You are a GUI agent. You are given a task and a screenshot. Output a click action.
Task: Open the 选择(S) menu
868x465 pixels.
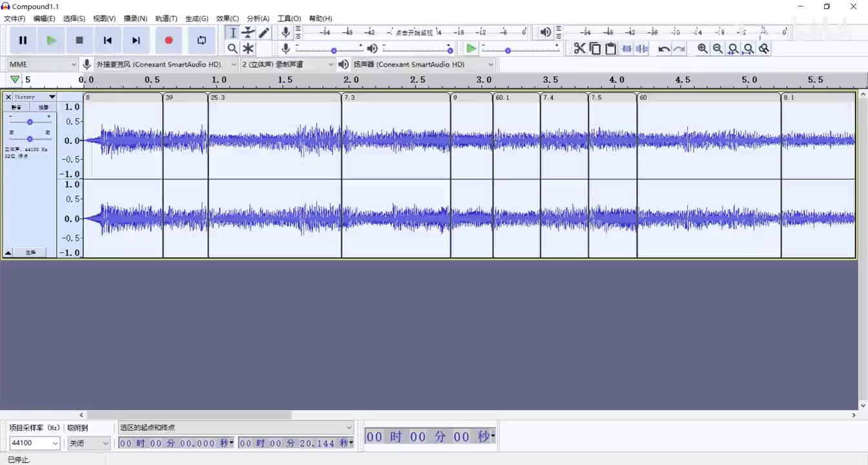[x=74, y=19]
